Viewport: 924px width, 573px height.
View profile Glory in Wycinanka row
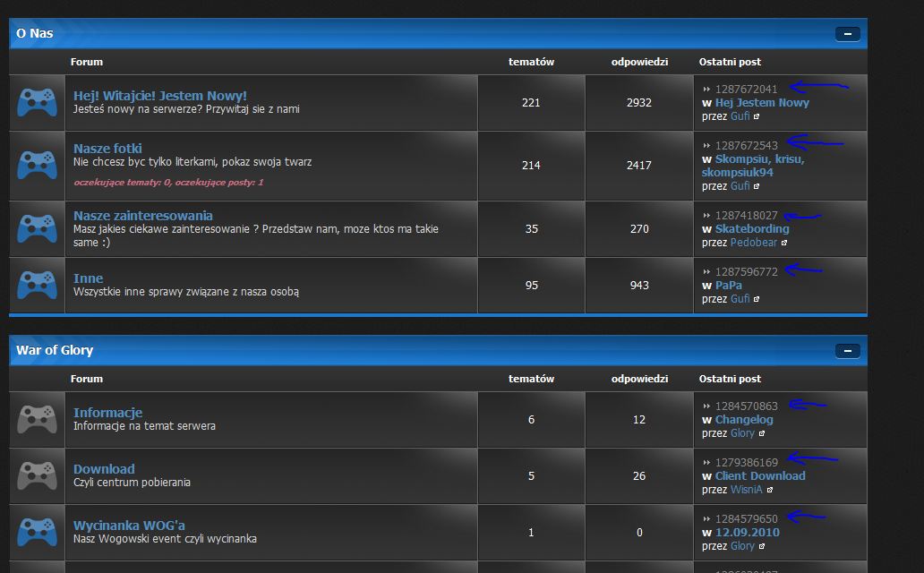click(742, 546)
